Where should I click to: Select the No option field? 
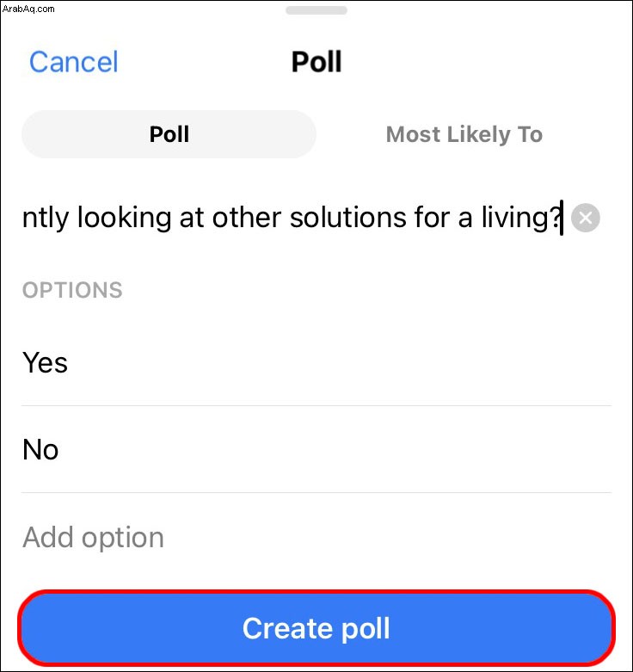tap(316, 449)
